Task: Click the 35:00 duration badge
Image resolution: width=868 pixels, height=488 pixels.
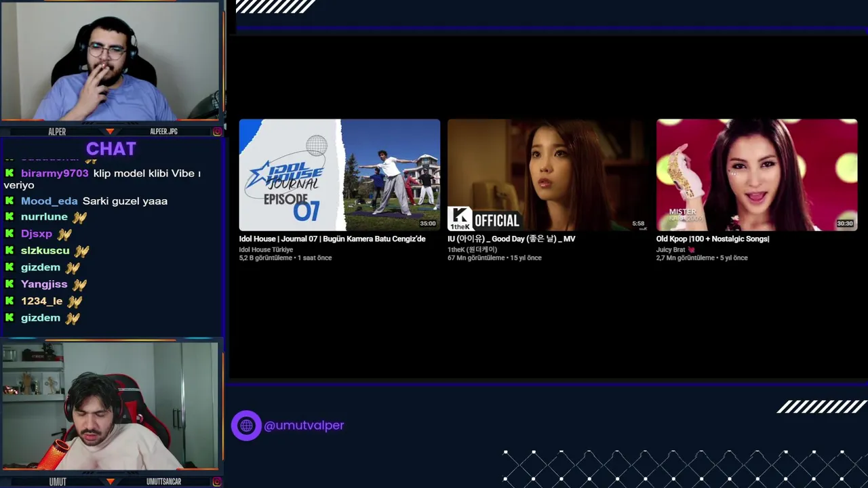Action: click(428, 223)
